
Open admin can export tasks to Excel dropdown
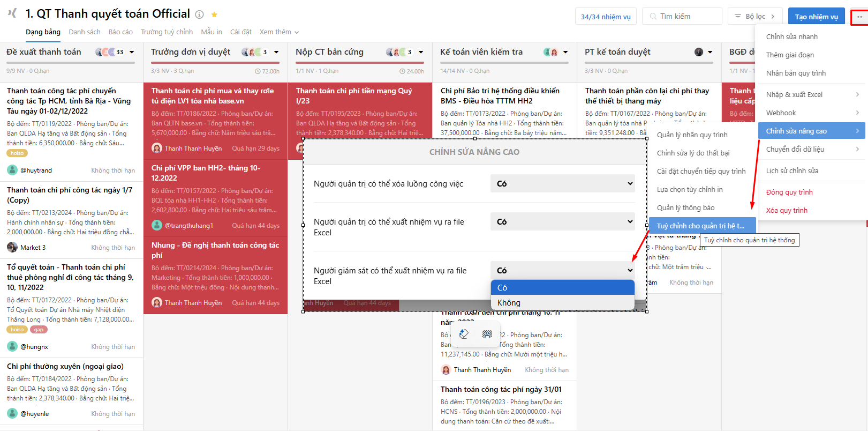click(x=563, y=221)
